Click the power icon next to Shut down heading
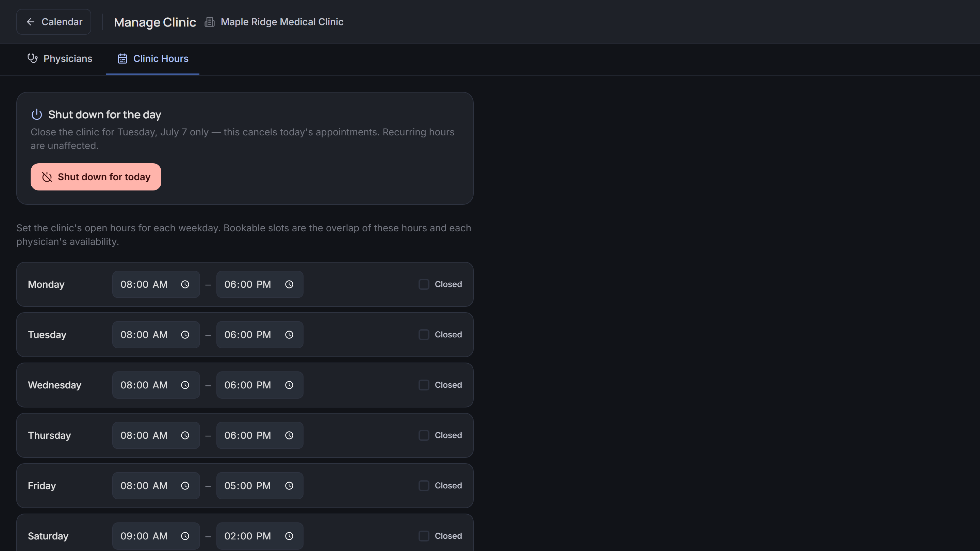 coord(36,115)
